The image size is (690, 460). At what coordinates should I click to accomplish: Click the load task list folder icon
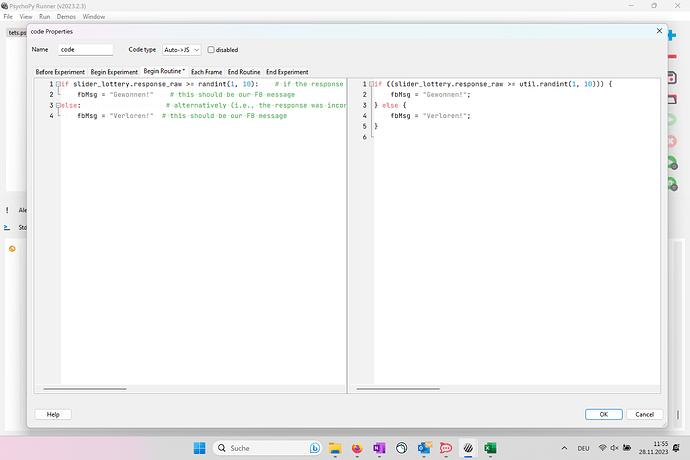click(672, 99)
